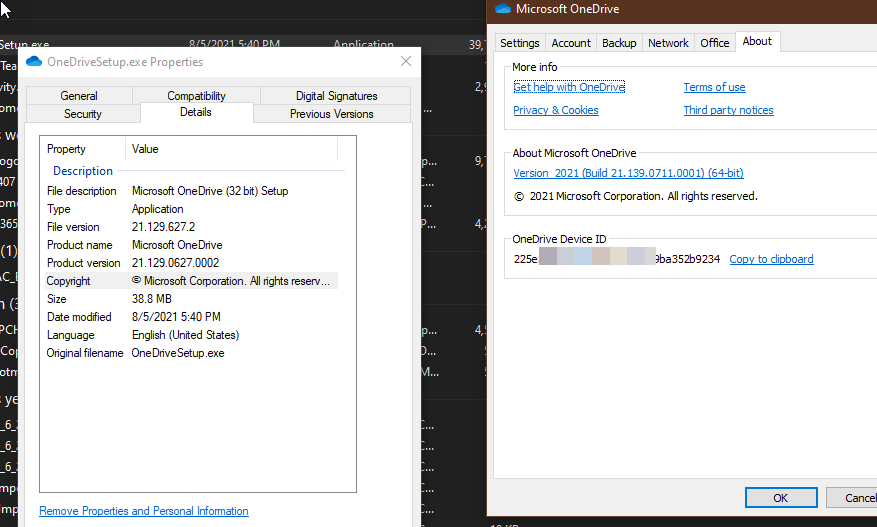Open the Backup tab in OneDrive
Viewport: 877px width, 527px height.
coord(619,43)
